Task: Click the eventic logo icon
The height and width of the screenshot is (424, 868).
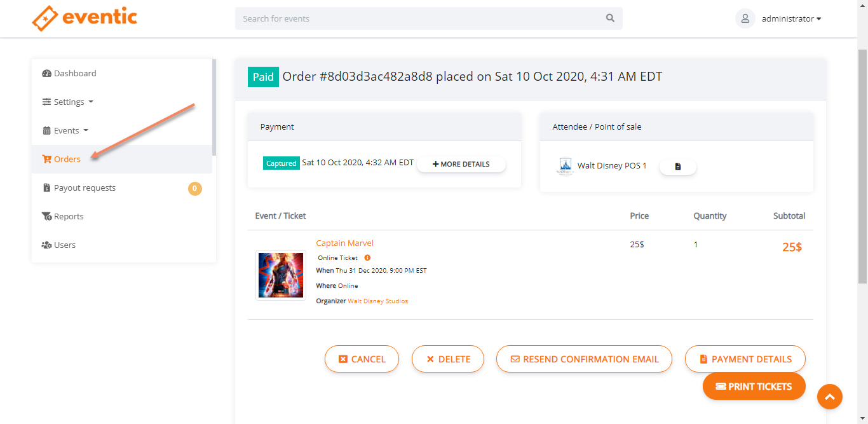Action: tap(44, 18)
